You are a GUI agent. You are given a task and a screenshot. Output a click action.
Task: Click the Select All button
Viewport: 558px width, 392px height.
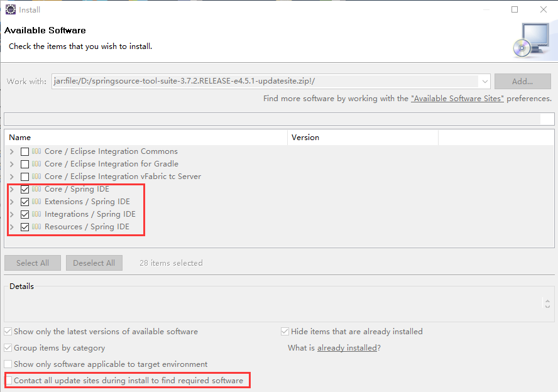click(x=33, y=263)
